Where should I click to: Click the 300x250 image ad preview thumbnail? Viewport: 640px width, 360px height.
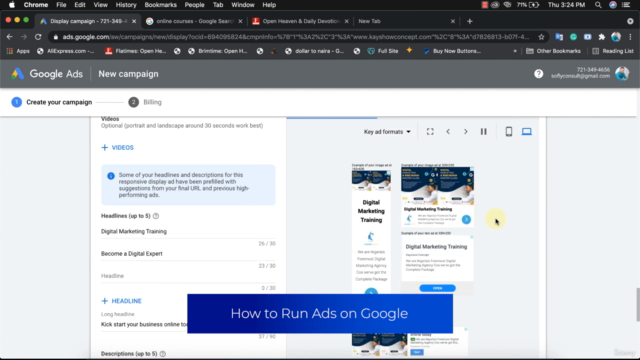438,196
